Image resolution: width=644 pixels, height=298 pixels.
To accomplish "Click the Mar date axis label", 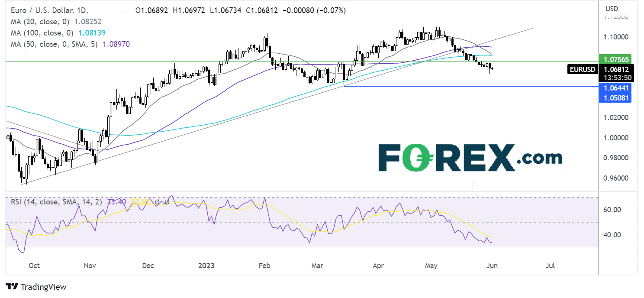I will [318, 265].
